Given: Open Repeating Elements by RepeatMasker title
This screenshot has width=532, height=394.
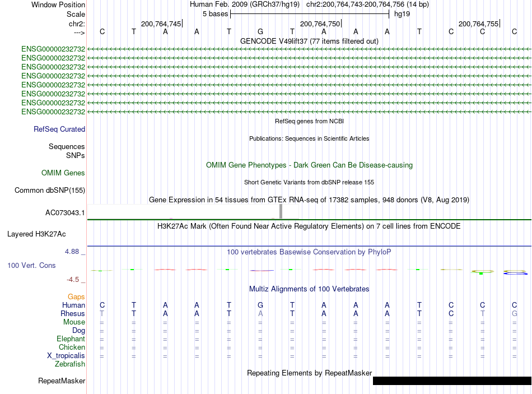Looking at the screenshot, I should pyautogui.click(x=309, y=373).
